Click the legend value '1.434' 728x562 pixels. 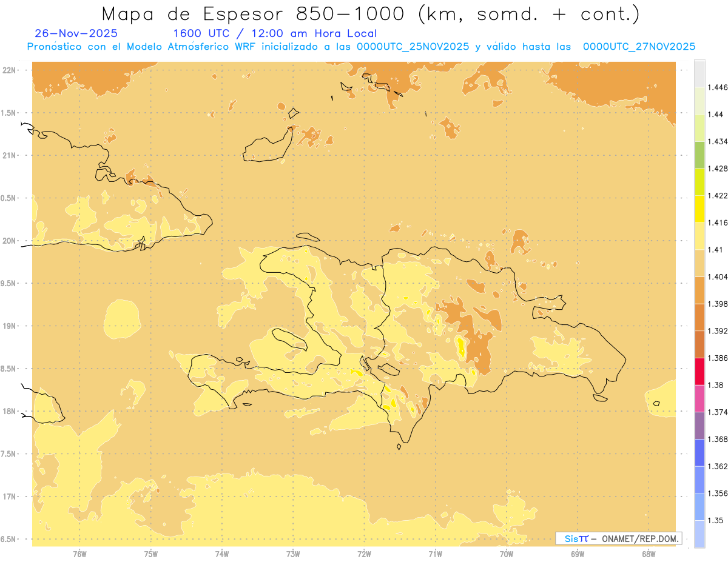717,141
